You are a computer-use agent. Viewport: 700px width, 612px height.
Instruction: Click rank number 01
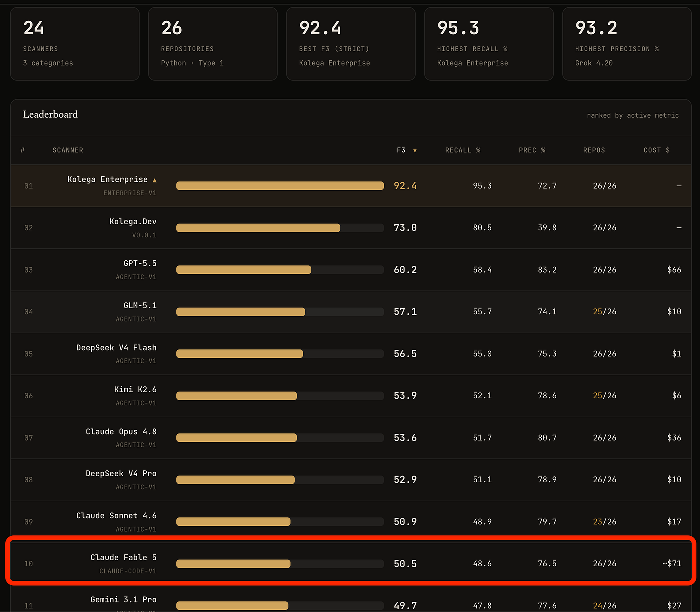[29, 186]
